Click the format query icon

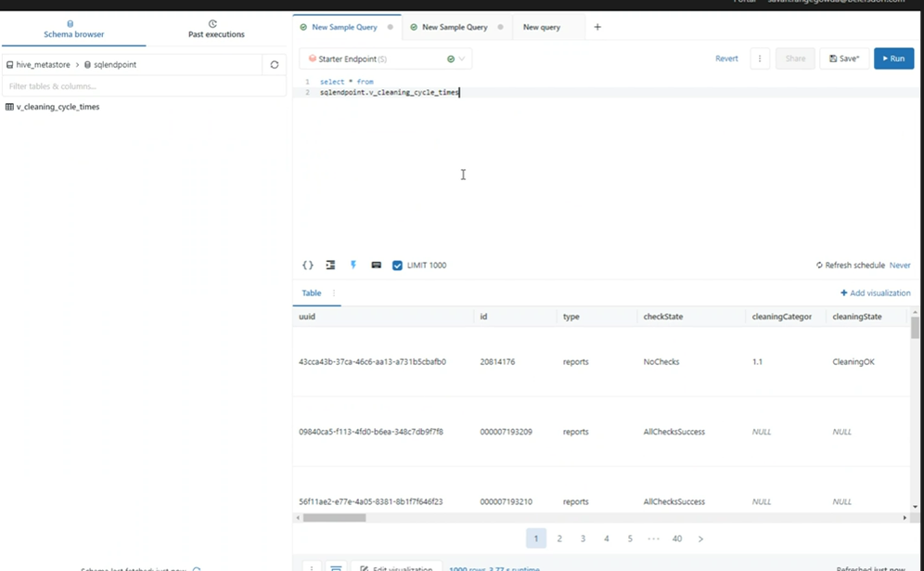(x=330, y=266)
